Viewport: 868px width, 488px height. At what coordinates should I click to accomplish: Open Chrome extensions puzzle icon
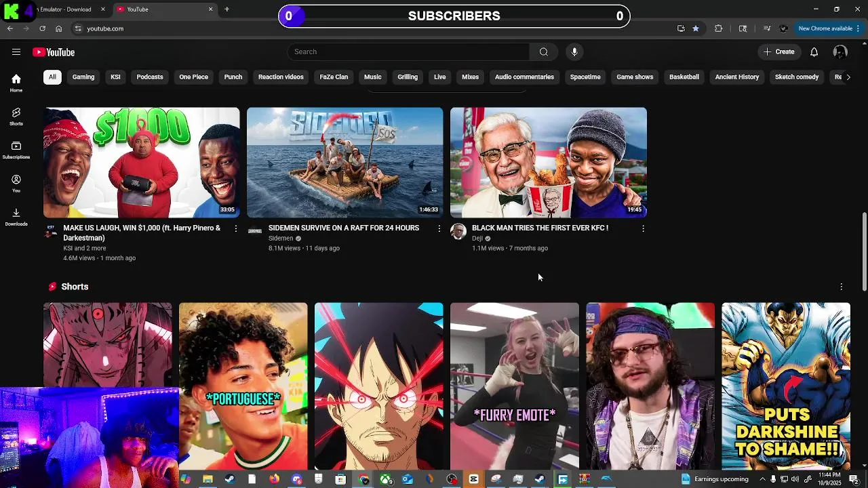(719, 28)
